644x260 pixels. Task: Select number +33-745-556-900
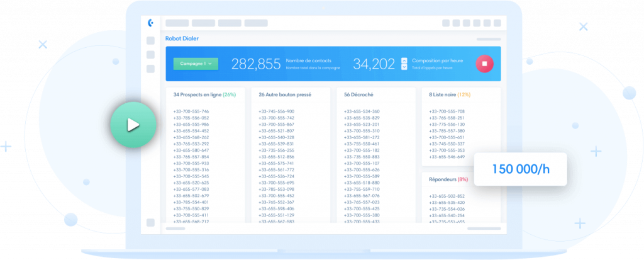coord(277,111)
